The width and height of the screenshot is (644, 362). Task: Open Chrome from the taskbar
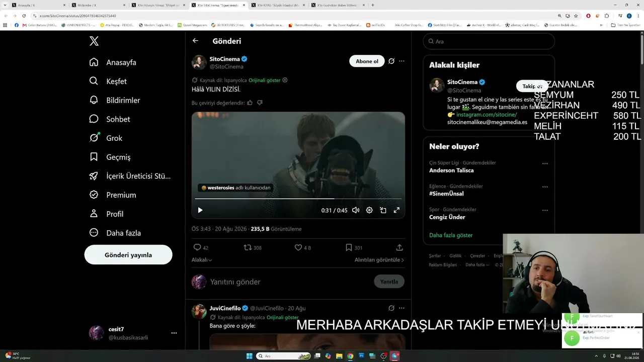(x=350, y=356)
